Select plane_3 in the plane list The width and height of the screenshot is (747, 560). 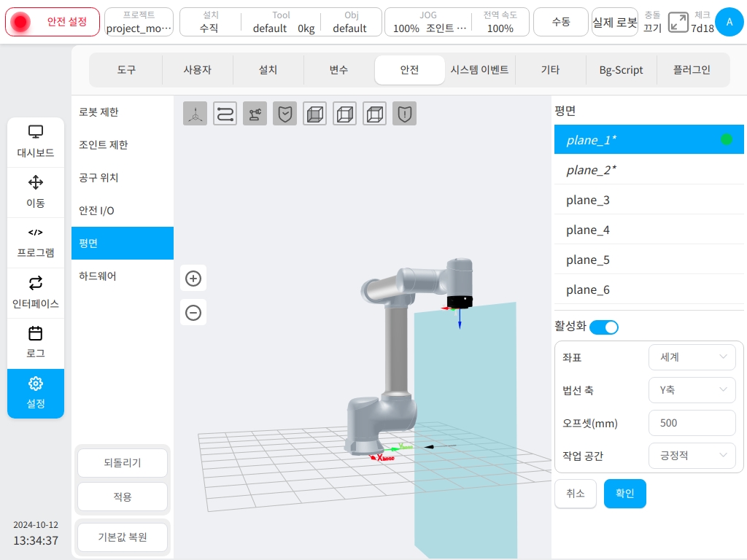(649, 200)
